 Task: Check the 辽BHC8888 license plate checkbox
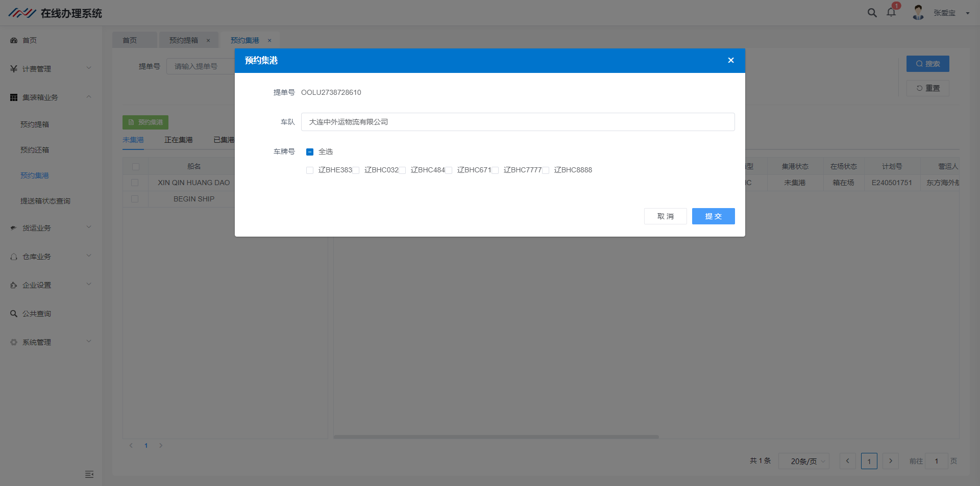coord(546,170)
